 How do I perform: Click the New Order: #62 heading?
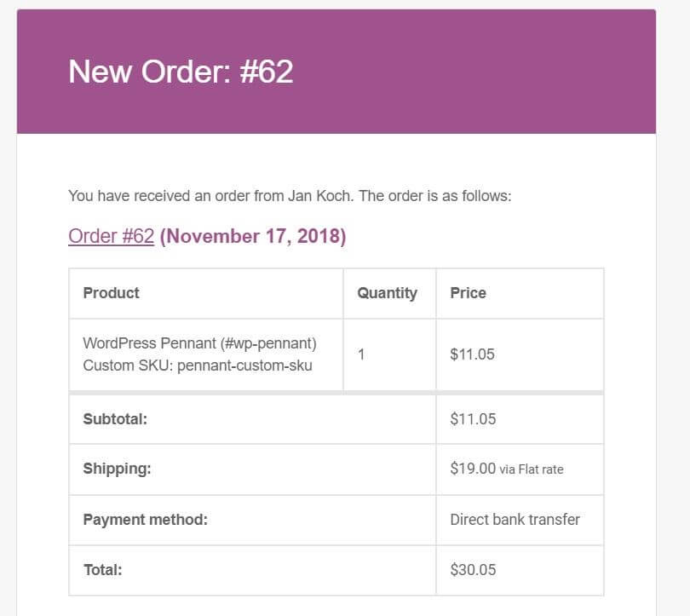click(181, 72)
